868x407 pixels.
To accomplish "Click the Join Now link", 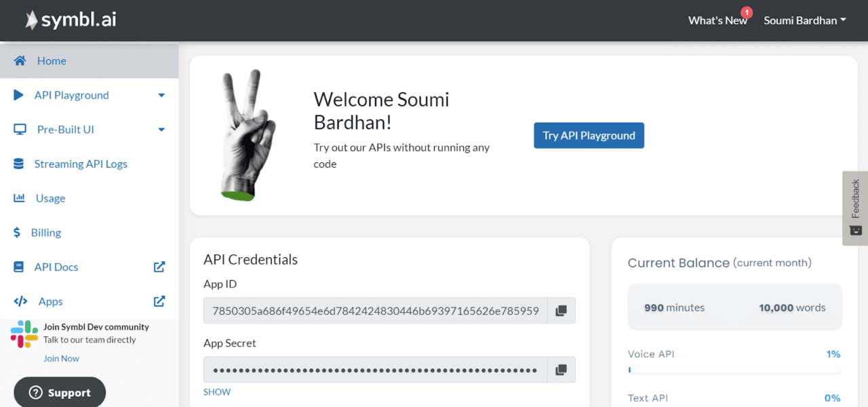I will 61,358.
